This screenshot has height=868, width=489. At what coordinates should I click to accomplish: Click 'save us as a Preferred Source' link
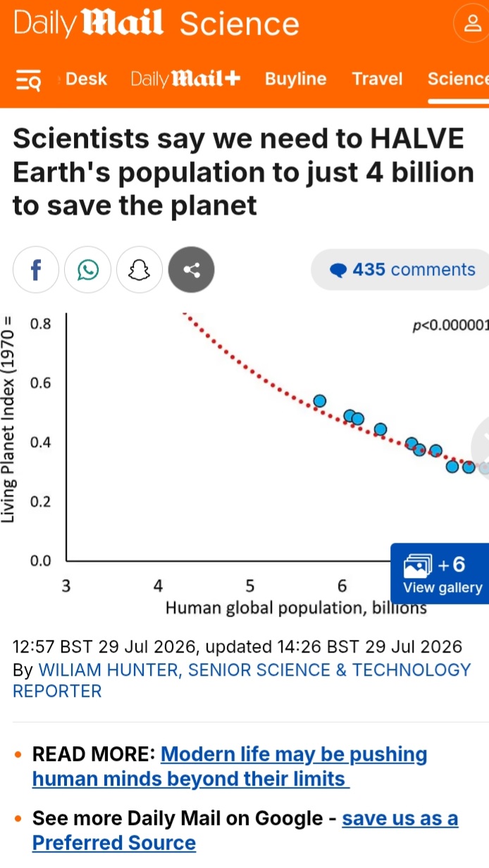pyautogui.click(x=245, y=831)
